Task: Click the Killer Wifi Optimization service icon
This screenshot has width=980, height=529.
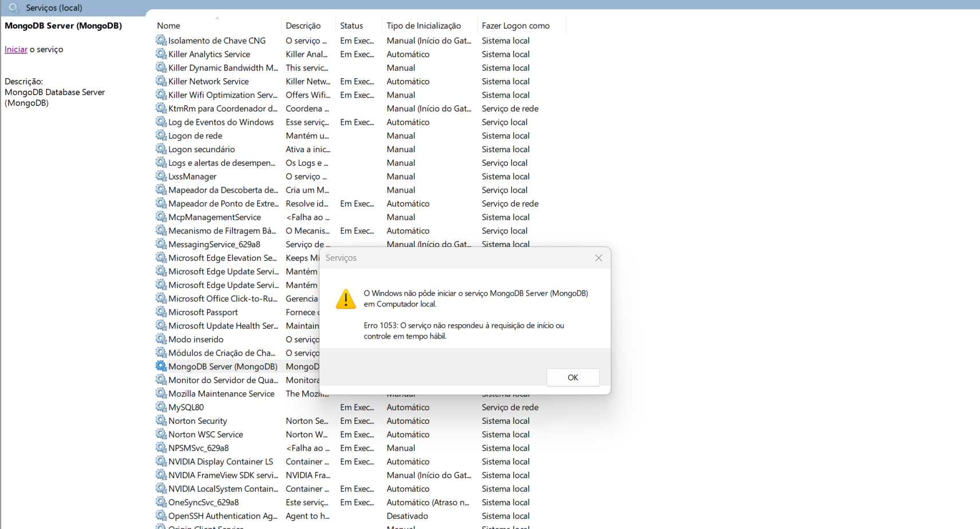Action: point(161,94)
